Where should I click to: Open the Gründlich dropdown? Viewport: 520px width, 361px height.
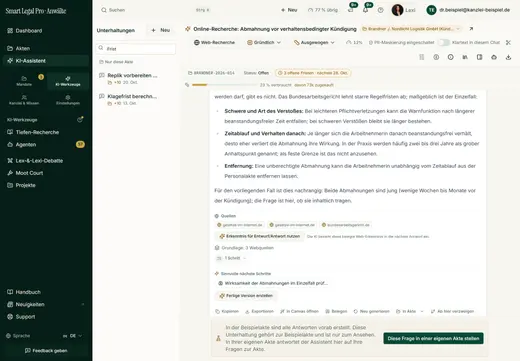[264, 42]
